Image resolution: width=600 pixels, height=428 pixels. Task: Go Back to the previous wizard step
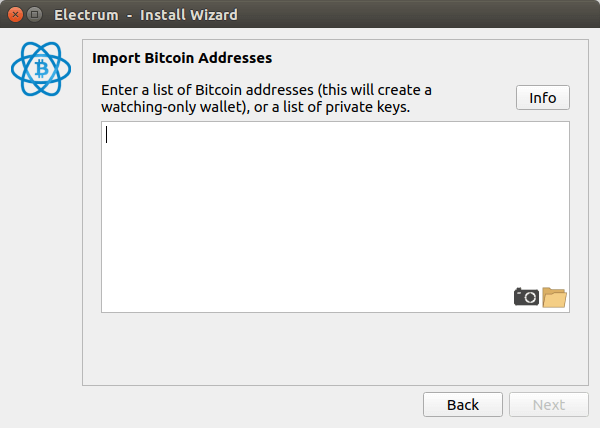tap(462, 405)
